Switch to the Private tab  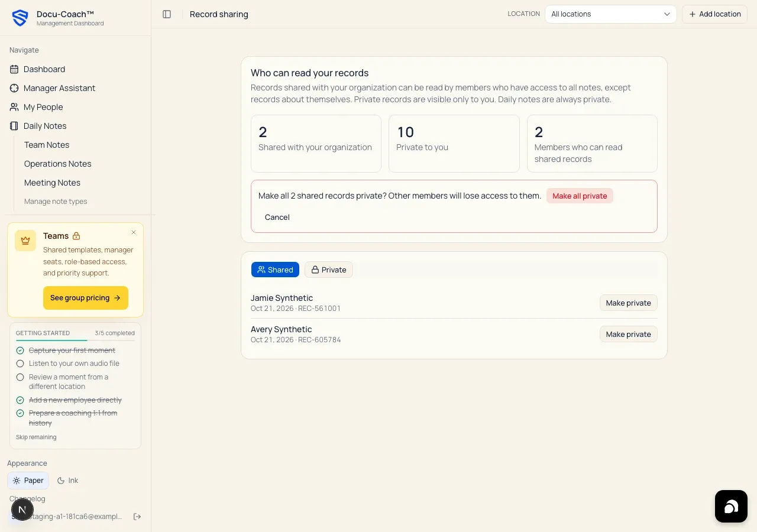tap(329, 270)
